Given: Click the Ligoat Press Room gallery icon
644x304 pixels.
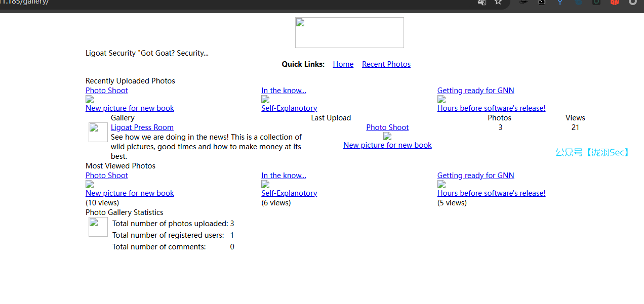Looking at the screenshot, I should coord(98,132).
